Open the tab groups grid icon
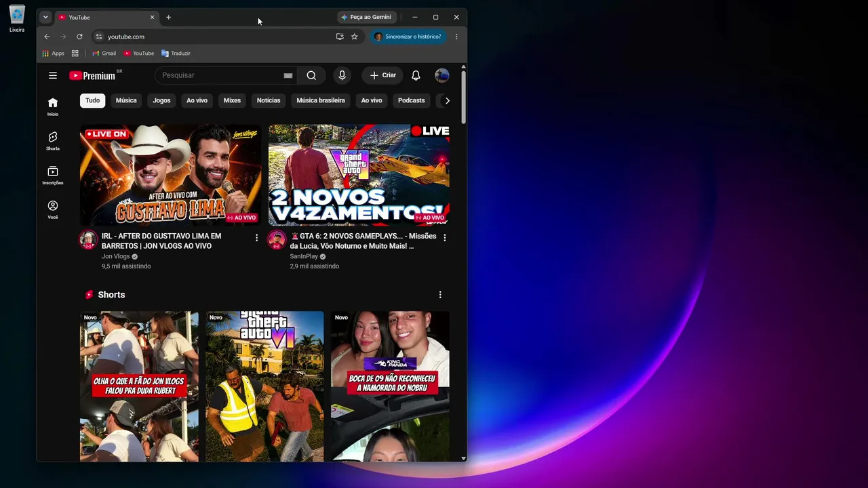This screenshot has width=868, height=488. pyautogui.click(x=75, y=54)
